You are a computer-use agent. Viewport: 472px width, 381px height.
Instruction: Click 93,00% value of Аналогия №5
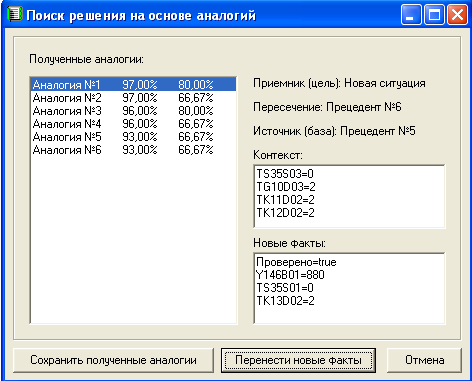point(140,137)
